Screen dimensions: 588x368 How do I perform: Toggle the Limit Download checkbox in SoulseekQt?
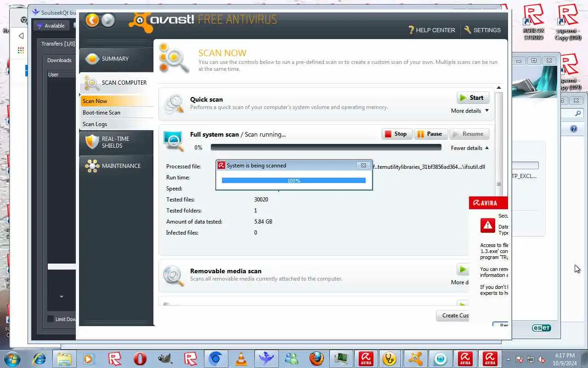pyautogui.click(x=51, y=319)
